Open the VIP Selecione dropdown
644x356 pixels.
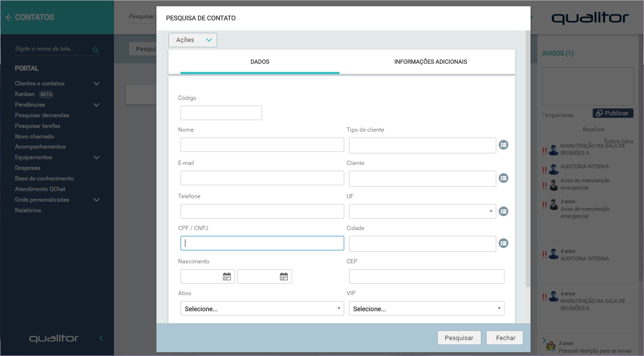[427, 308]
